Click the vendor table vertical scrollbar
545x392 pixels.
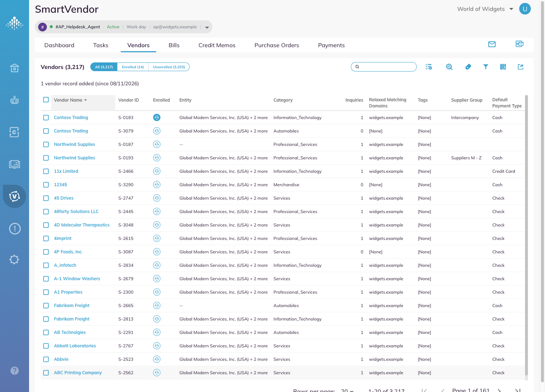[526, 236]
